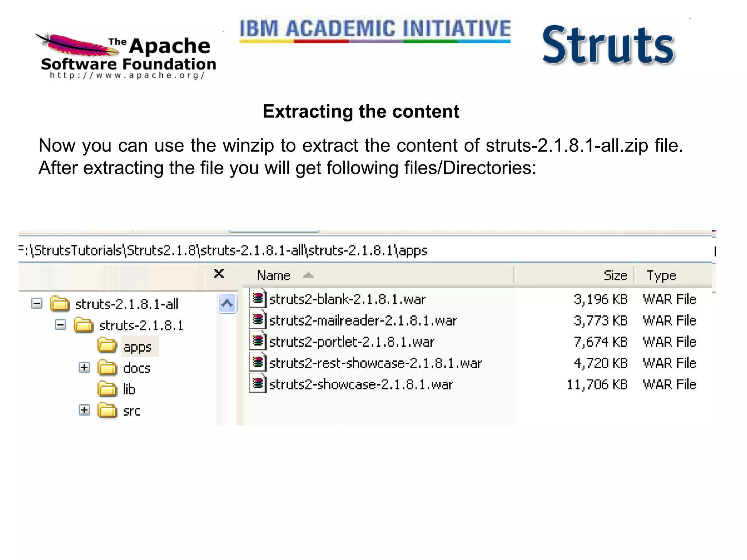Click the src folder icon

(107, 410)
